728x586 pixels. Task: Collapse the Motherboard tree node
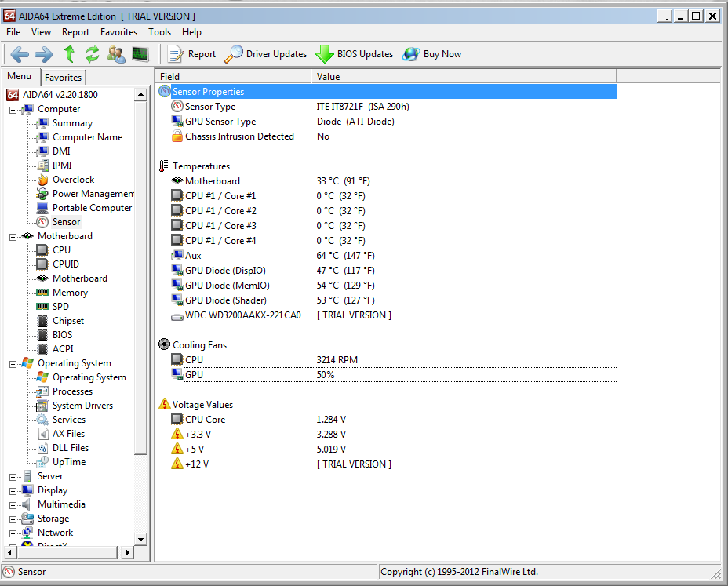point(13,237)
